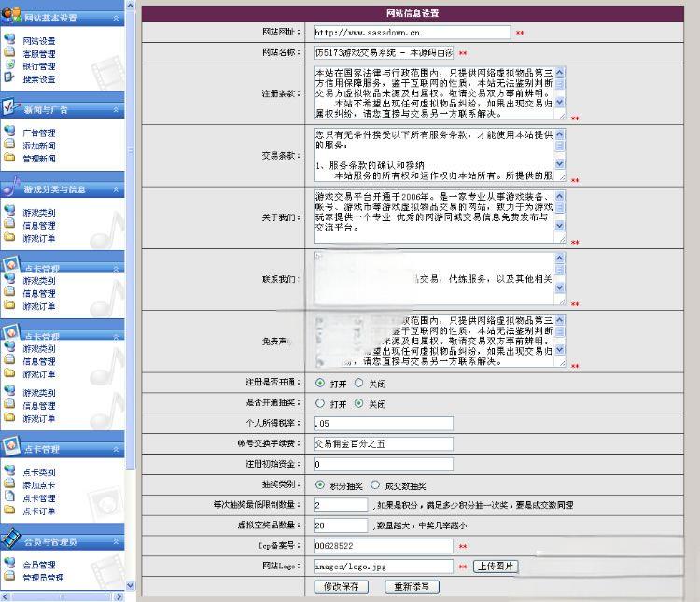Open 客服管理 from the sidebar menu
This screenshot has height=602, width=700.
(38, 53)
